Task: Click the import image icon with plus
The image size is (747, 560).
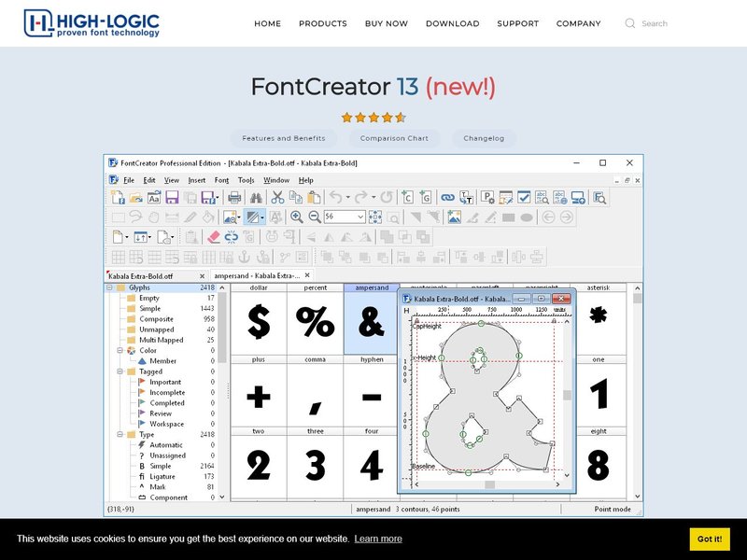Action: (454, 217)
